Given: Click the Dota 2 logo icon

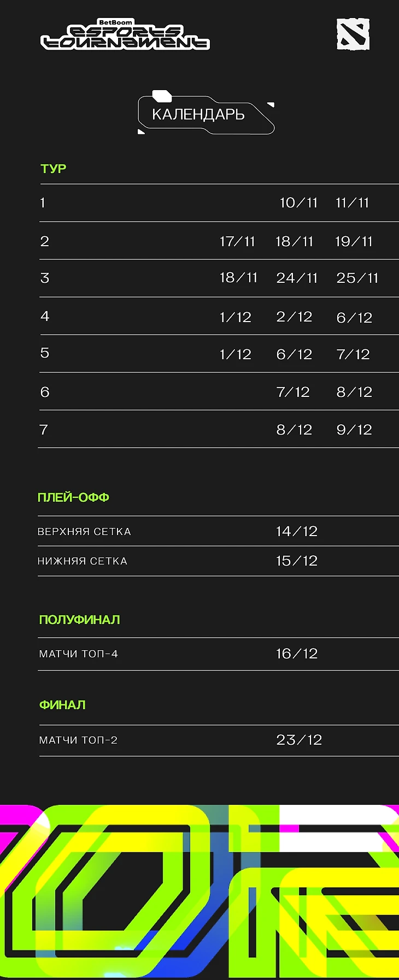Looking at the screenshot, I should pyautogui.click(x=353, y=34).
